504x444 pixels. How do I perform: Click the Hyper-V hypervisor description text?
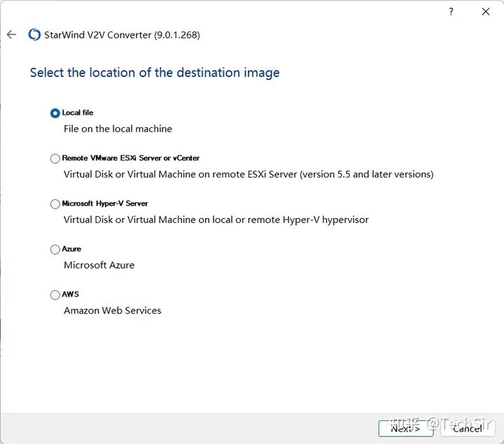coord(216,220)
